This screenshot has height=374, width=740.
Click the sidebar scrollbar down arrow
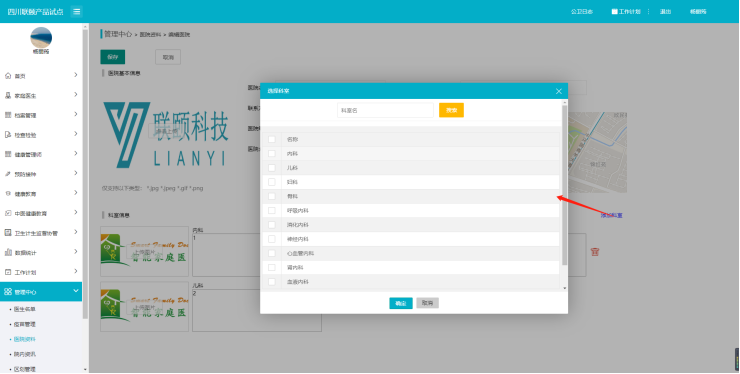tap(85, 370)
